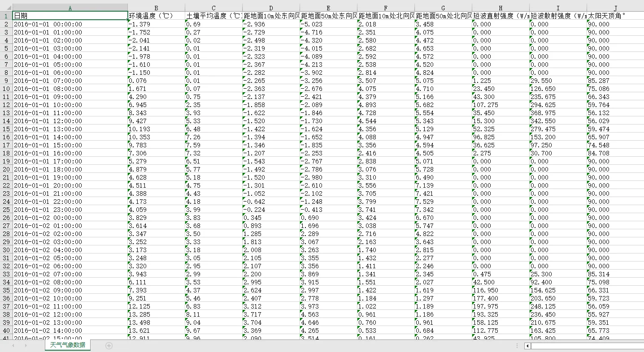Image resolution: width=644 pixels, height=352 pixels.
Task: Click direct radiation cell 23.450
Action: click(x=500, y=89)
